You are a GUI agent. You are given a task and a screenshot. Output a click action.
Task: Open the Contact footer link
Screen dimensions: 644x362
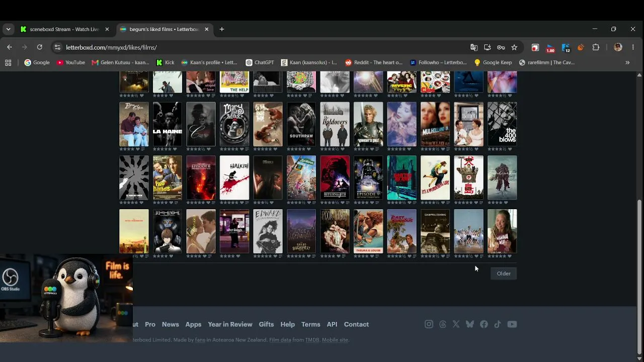click(356, 324)
